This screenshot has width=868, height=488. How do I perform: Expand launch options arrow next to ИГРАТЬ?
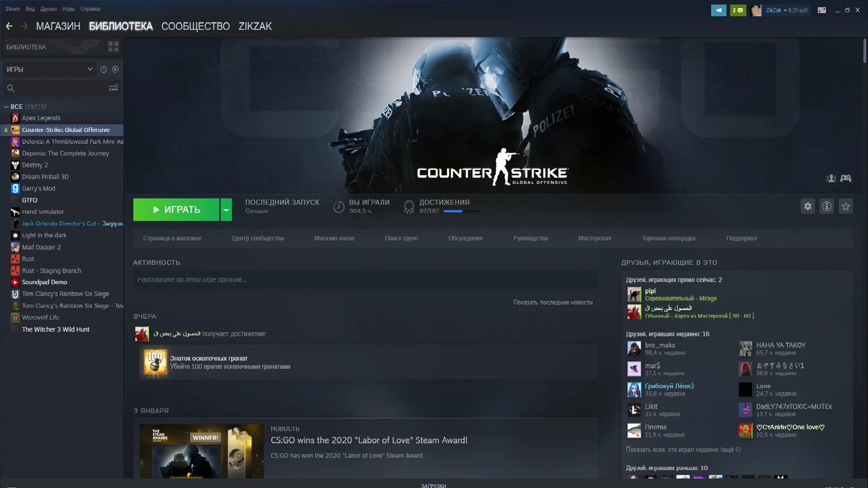(x=226, y=210)
